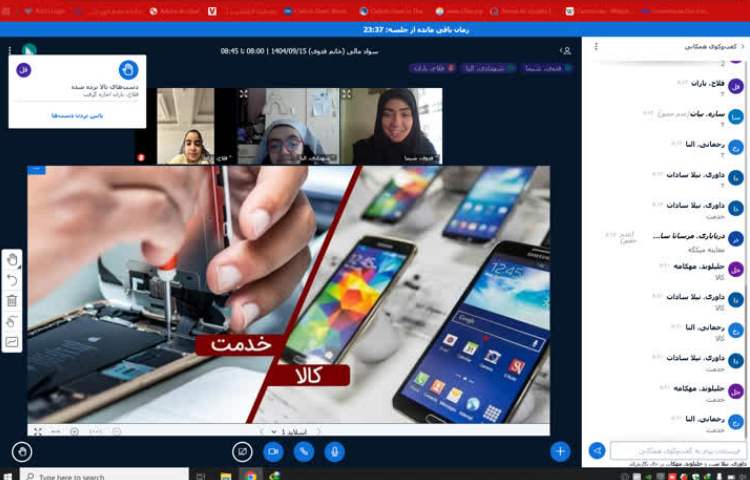This screenshot has height=480, width=750.
Task: Click the share screen button
Action: [x=242, y=451]
